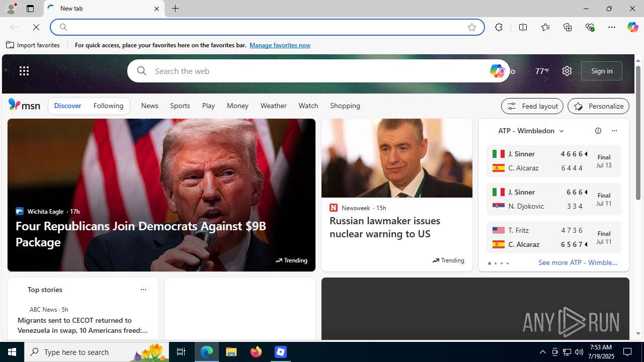The height and width of the screenshot is (362, 644).
Task: Open the Money tab
Action: tap(237, 106)
